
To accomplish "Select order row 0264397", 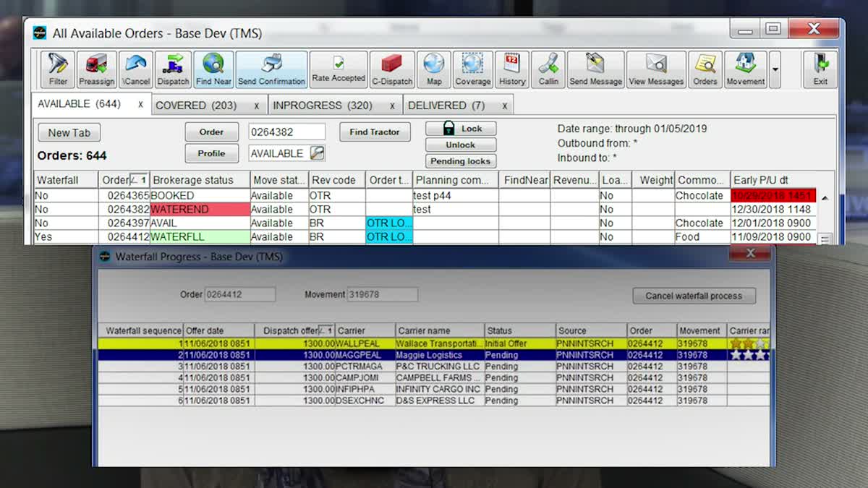I will [425, 223].
